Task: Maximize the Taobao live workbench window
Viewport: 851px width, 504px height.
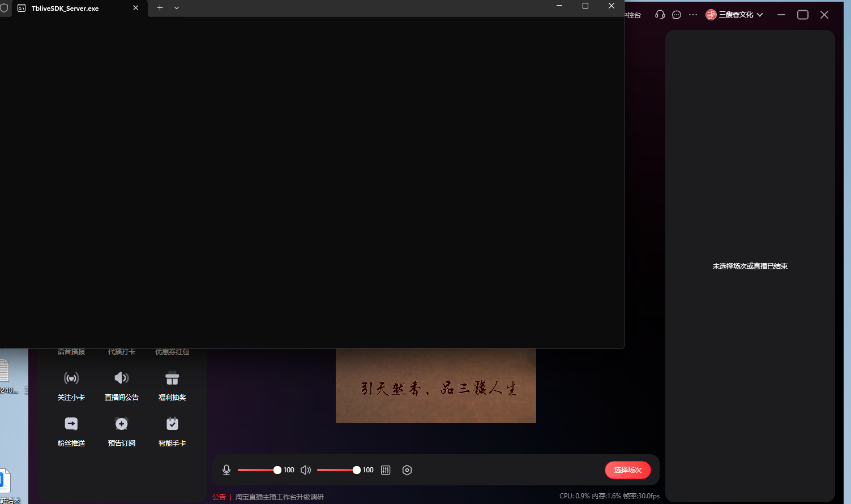Action: 803,15
